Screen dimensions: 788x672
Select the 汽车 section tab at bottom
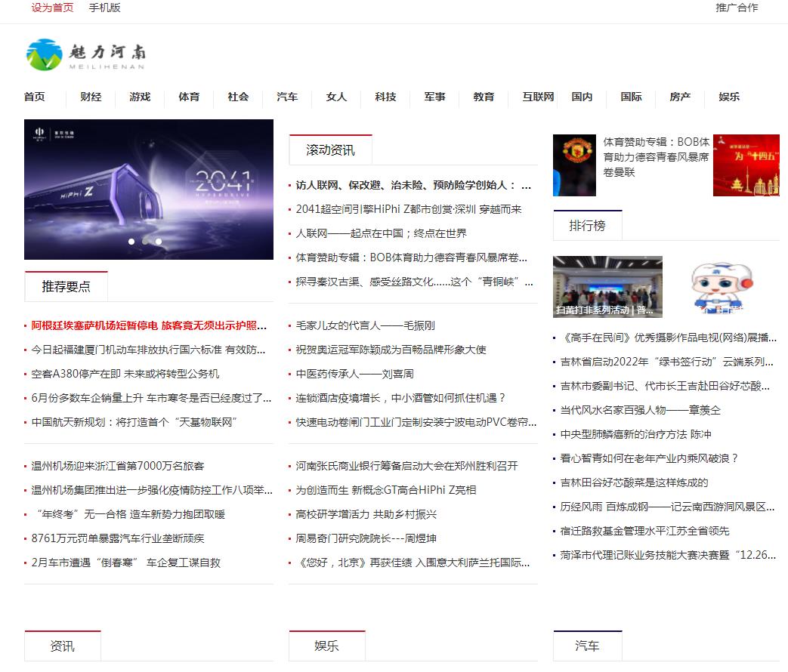click(588, 646)
